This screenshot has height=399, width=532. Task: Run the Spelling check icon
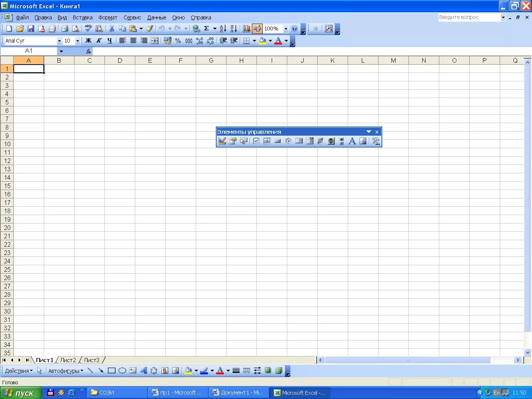(x=89, y=28)
